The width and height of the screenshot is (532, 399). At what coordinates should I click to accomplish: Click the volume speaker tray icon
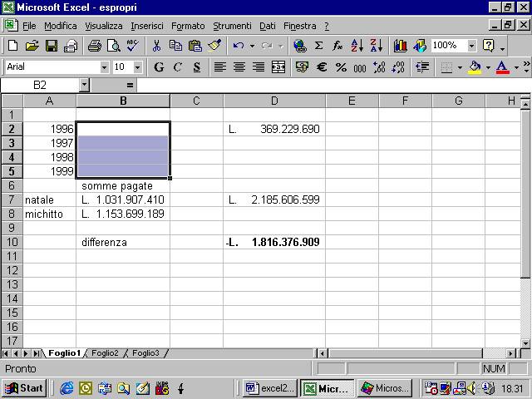coord(471,388)
